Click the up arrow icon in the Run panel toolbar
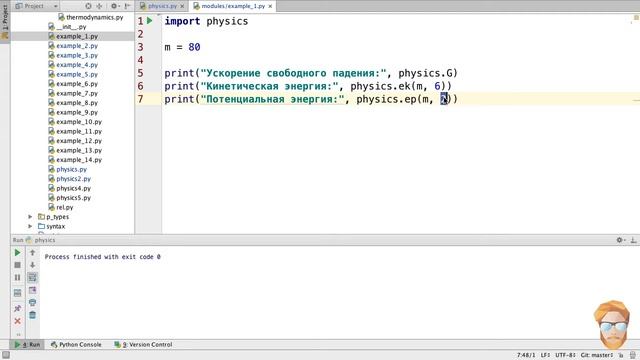The width and height of the screenshot is (640, 360). coord(33,253)
